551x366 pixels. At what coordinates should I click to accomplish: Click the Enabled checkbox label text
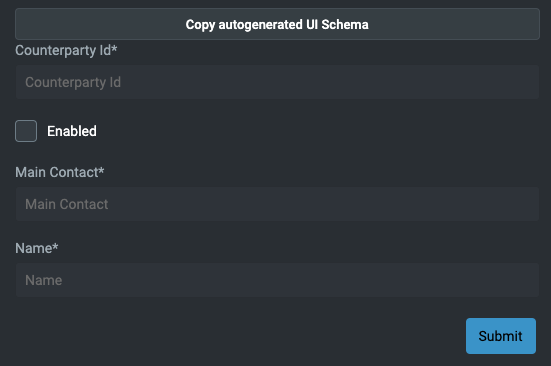click(72, 131)
